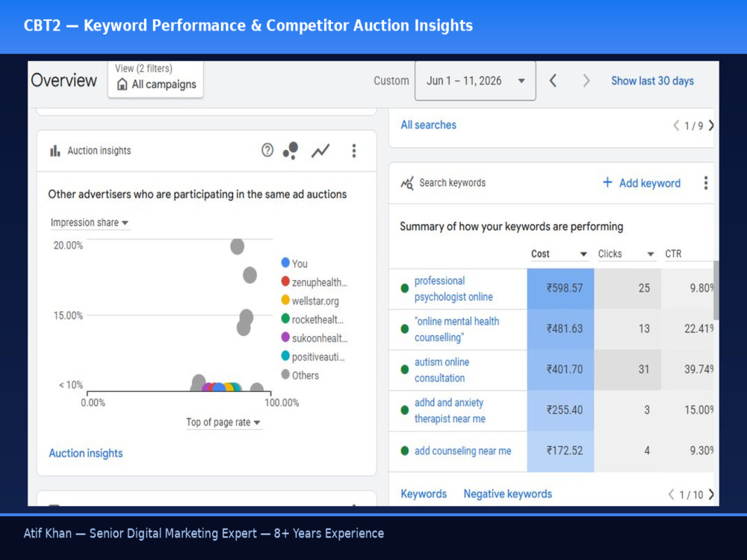Open the Impression share metric dropdown
747x560 pixels.
pyautogui.click(x=90, y=223)
